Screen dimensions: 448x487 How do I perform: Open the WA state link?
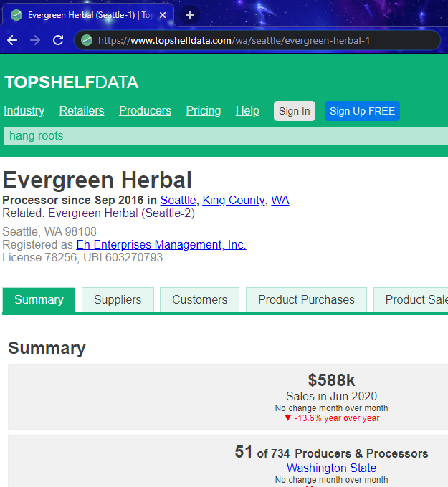(x=280, y=200)
